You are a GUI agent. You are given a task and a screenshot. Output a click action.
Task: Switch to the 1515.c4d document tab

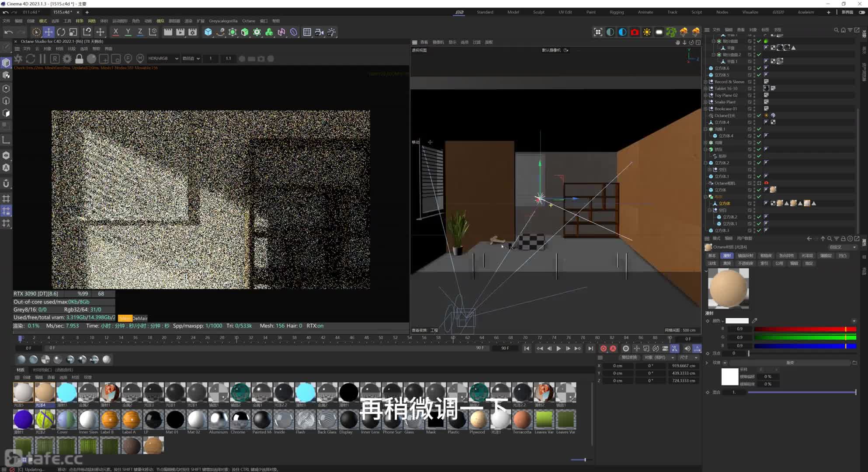tap(62, 12)
